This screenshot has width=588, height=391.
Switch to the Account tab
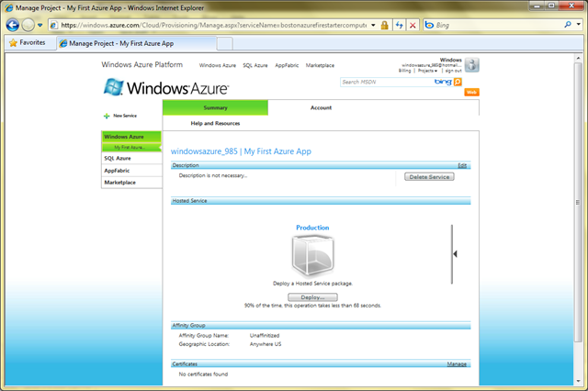[x=321, y=107]
